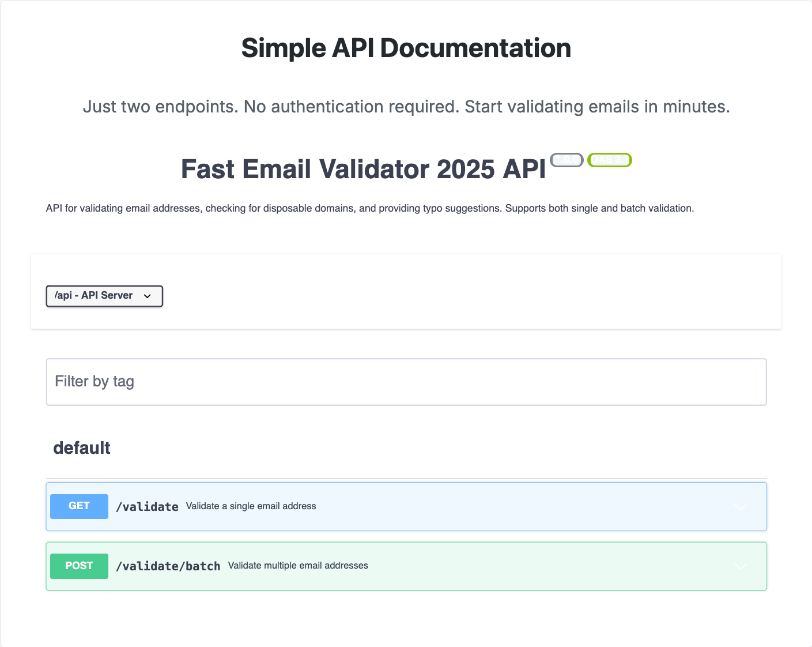The width and height of the screenshot is (812, 647).
Task: Click the Simple API Documentation heading
Action: point(406,48)
